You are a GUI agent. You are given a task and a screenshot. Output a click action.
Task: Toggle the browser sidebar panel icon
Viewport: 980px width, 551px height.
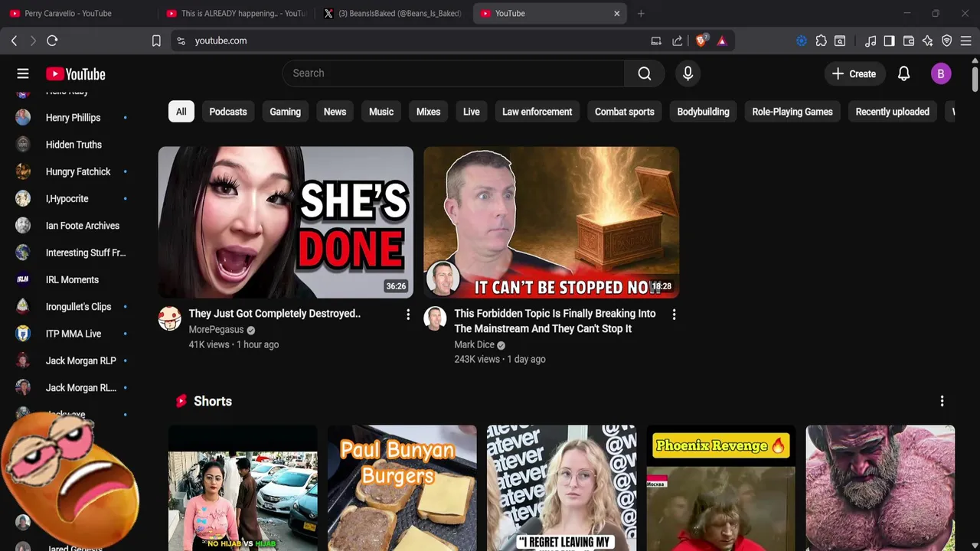click(x=889, y=41)
